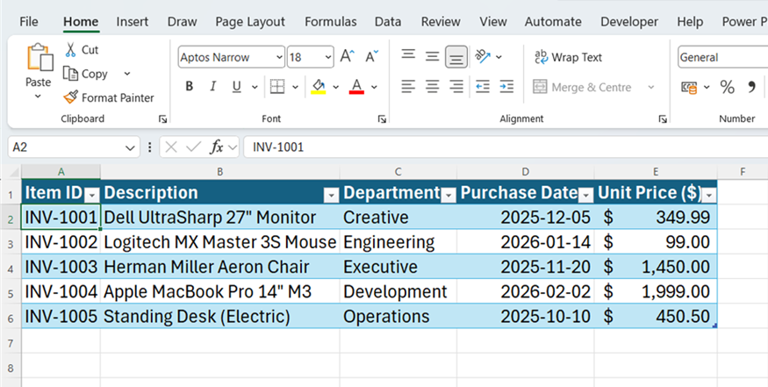Align text right
Screen dimensions: 768x387
pos(456,87)
